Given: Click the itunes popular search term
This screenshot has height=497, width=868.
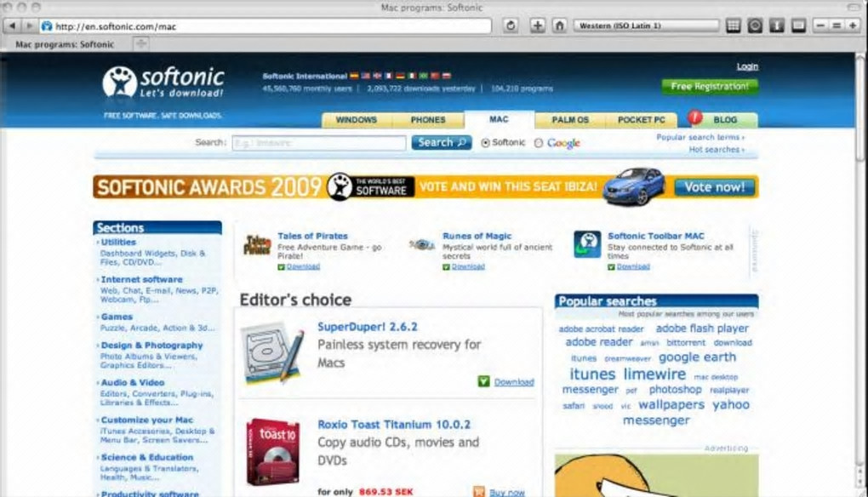Looking at the screenshot, I should 592,374.
